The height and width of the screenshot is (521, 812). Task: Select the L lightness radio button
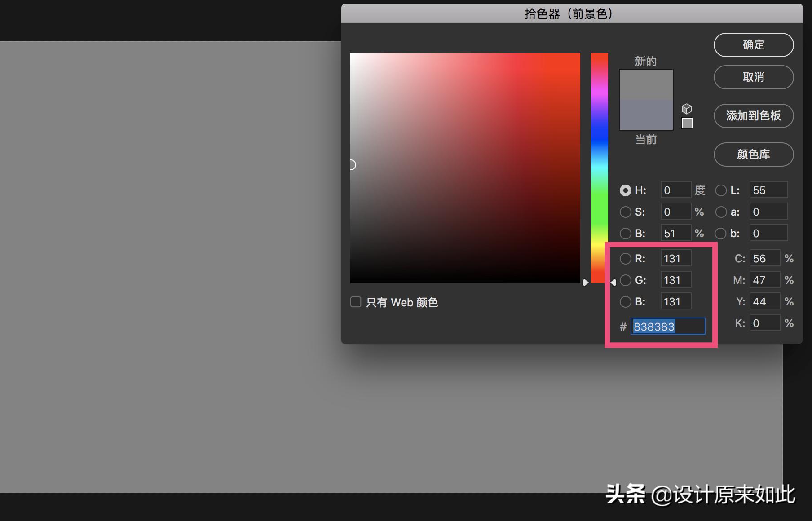[x=721, y=190]
